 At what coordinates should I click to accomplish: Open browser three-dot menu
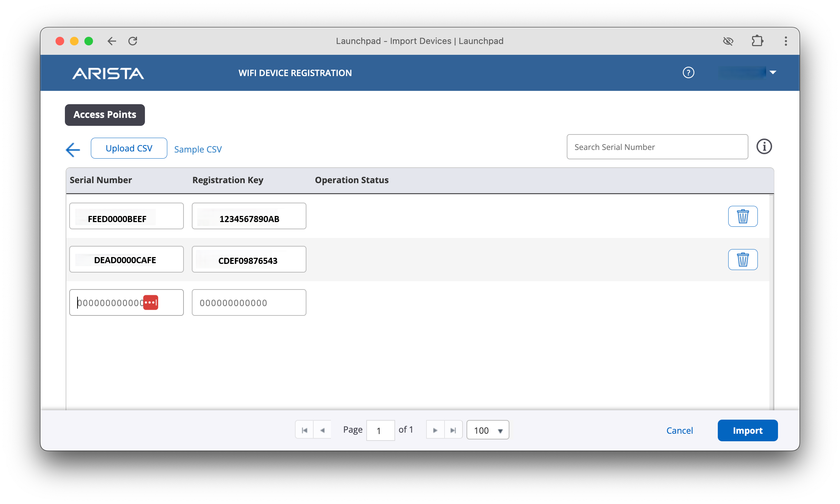(786, 41)
